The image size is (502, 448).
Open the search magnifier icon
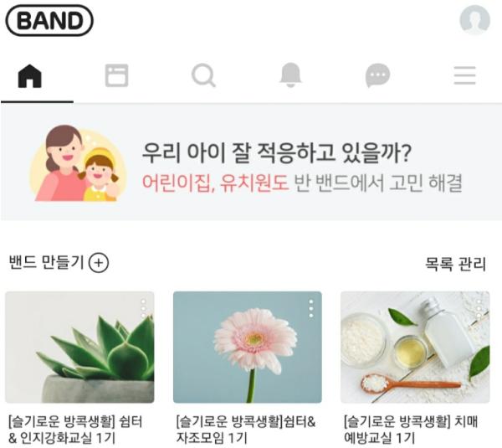[203, 75]
